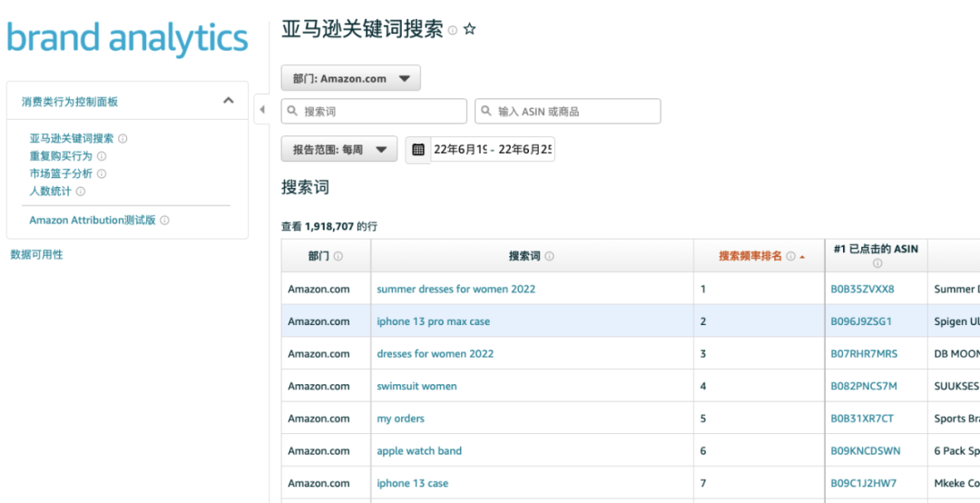Click the sidebar collapse arrow handle

click(262, 110)
